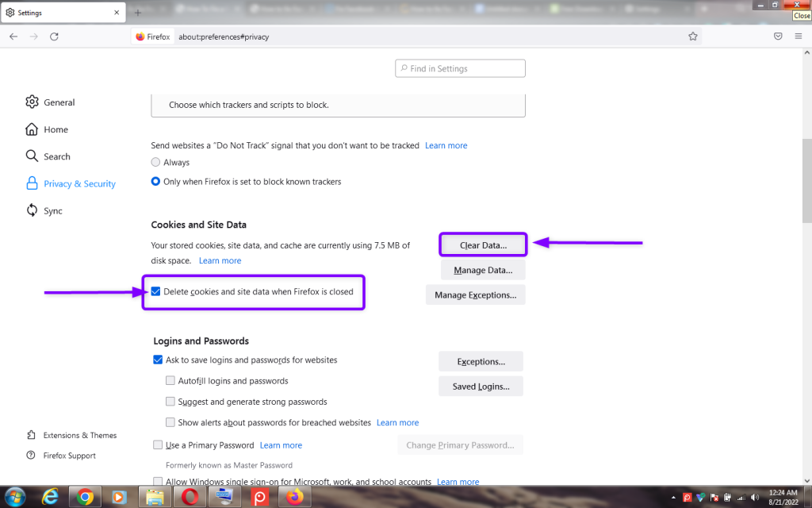The width and height of the screenshot is (812, 508).
Task: Click the vertical scrollbar thumb
Action: point(806,180)
